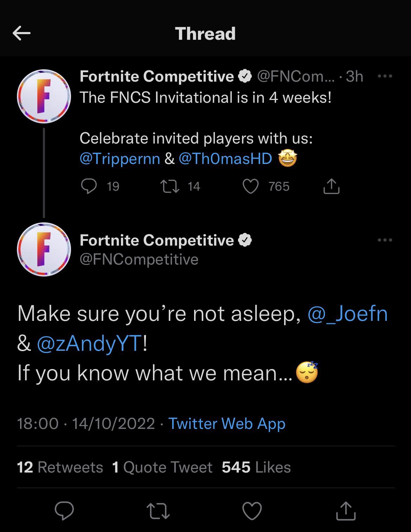Open the @Th0masHD profile link
Screen dimensions: 411x532
tap(224, 159)
